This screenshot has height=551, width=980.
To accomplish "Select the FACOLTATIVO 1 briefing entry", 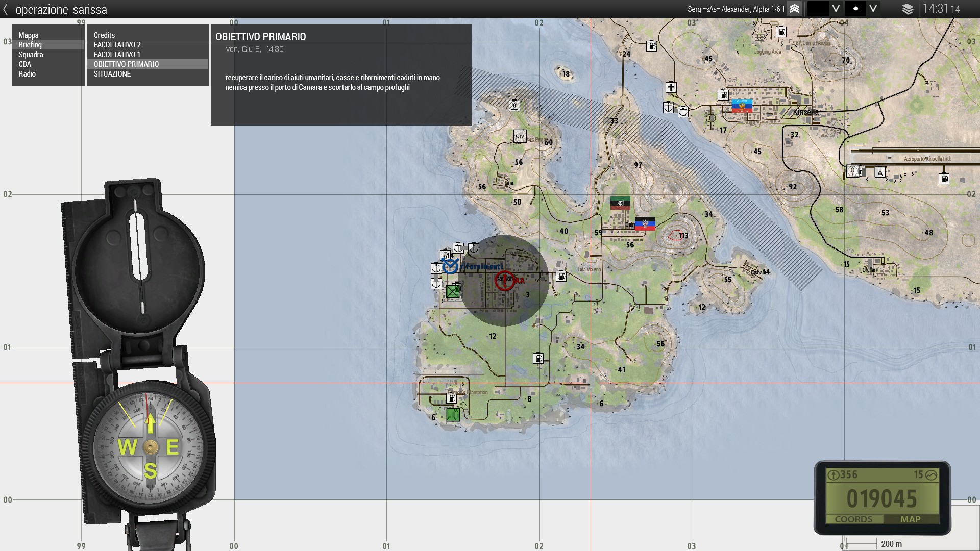I will (148, 55).
